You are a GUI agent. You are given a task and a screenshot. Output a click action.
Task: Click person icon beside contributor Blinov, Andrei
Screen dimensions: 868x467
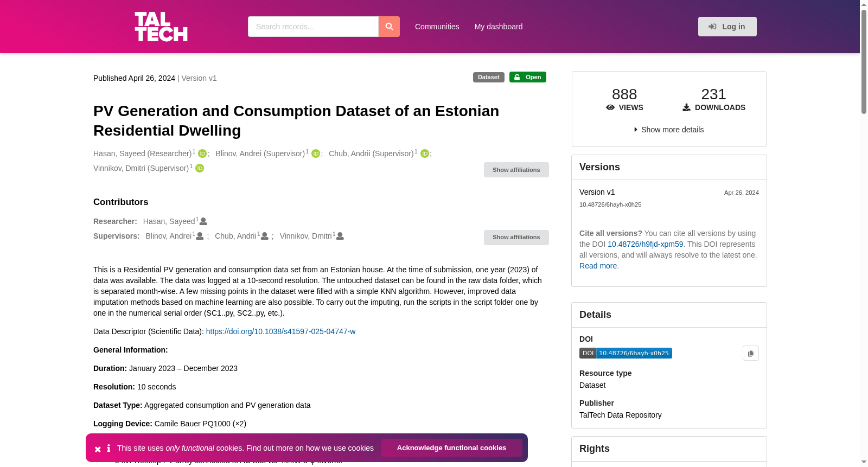tap(200, 236)
